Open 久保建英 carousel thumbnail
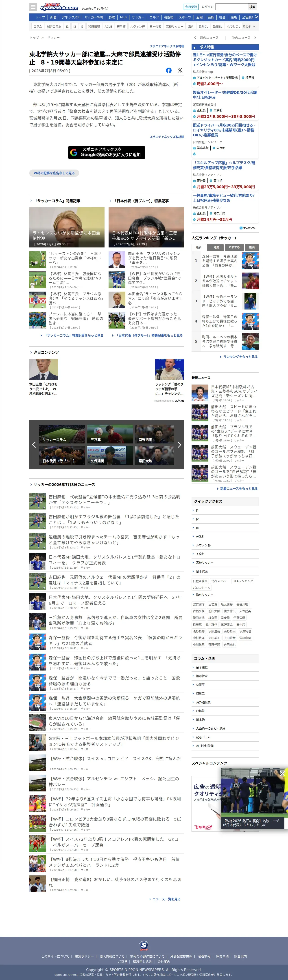 pos(110,455)
